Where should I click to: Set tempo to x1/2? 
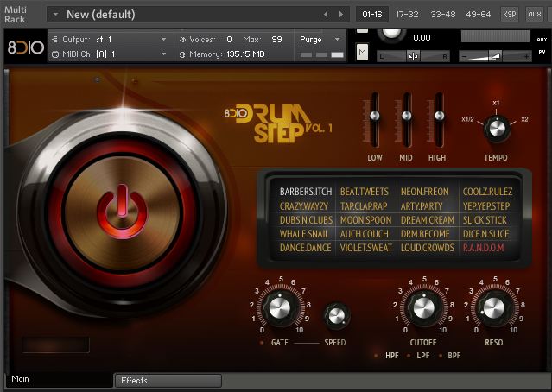point(467,119)
